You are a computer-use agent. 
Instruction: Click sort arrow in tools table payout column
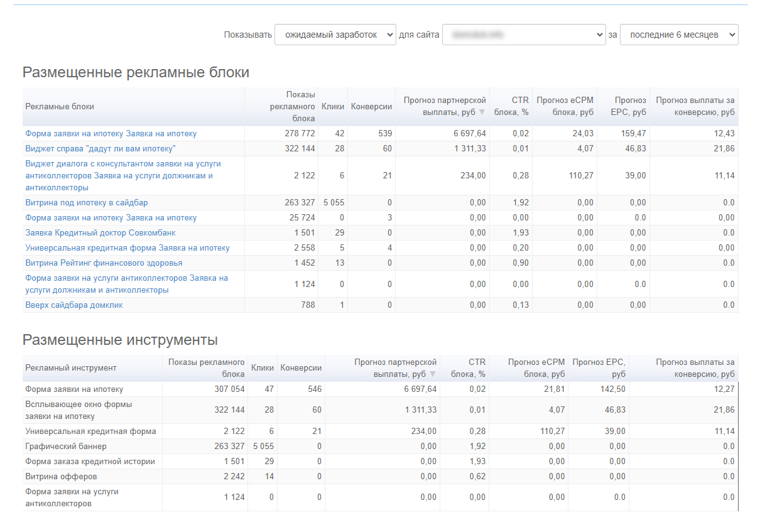pos(432,374)
